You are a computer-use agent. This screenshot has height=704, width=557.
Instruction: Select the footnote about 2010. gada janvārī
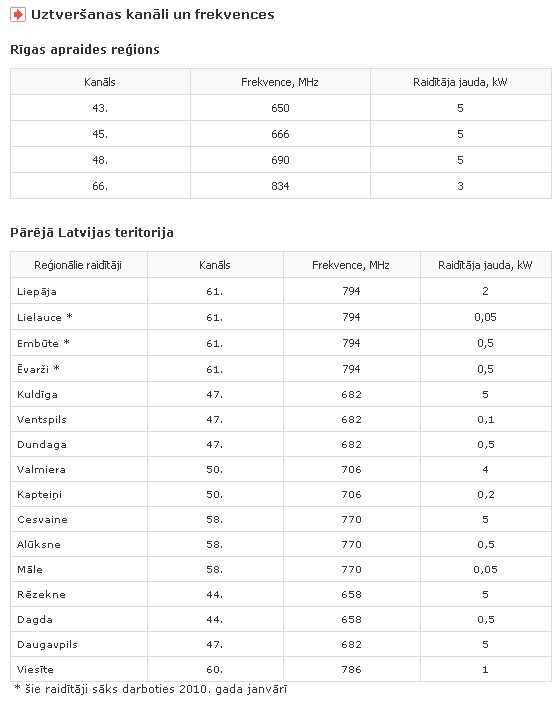tap(151, 689)
